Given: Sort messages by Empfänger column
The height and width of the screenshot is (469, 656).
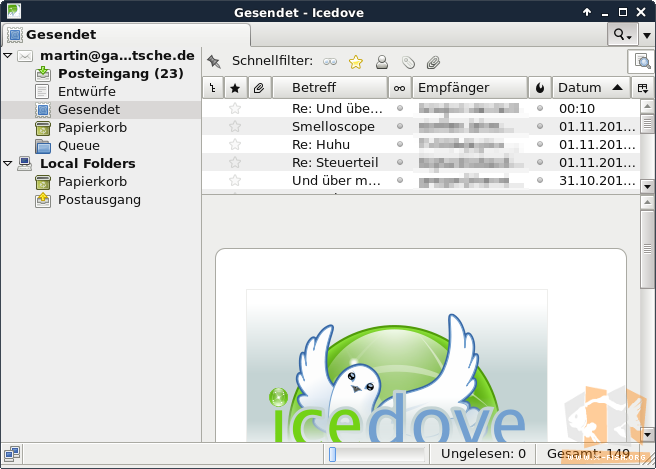Looking at the screenshot, I should [470, 87].
